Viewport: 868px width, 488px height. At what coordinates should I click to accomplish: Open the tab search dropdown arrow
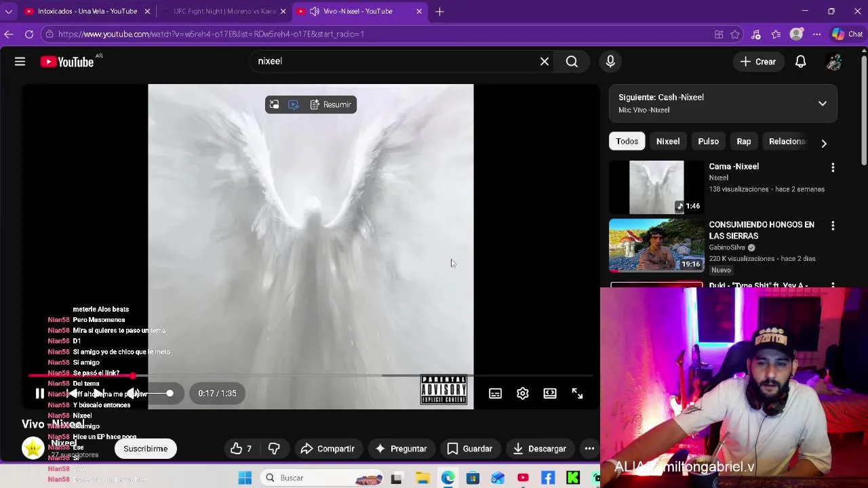point(9,12)
